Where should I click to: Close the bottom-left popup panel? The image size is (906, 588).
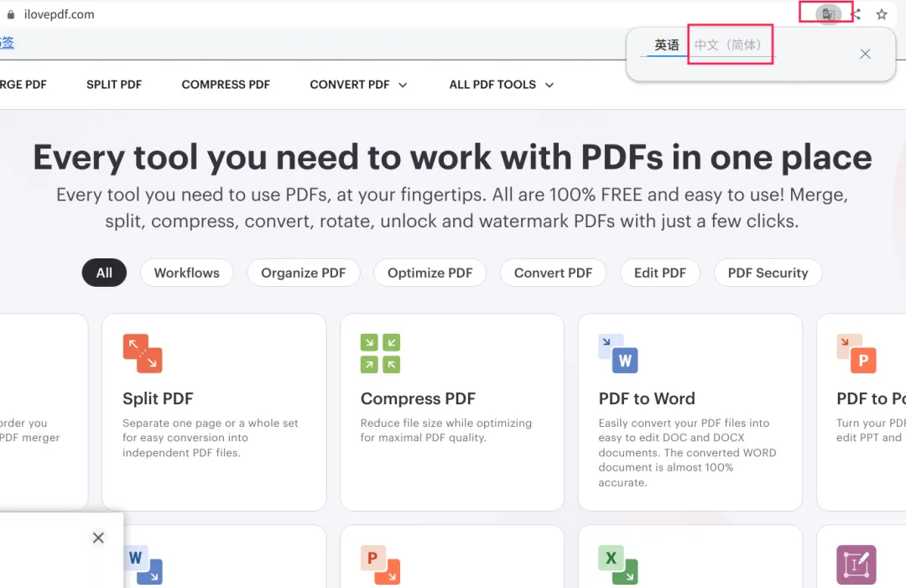tap(98, 538)
